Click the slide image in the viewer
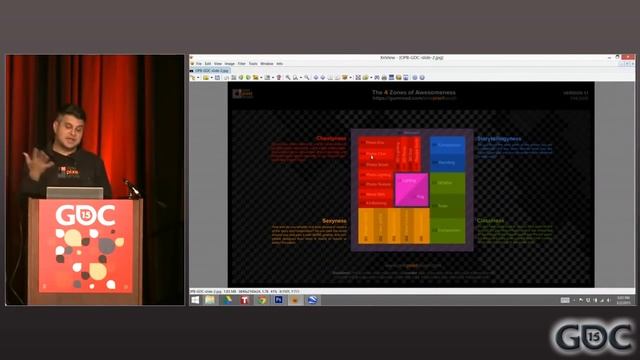The image size is (640, 360). coord(411,184)
